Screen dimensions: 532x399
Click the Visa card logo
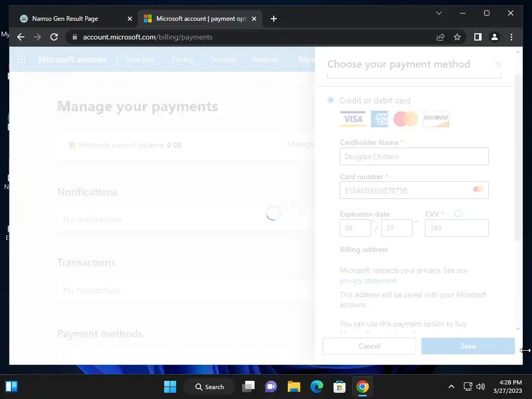pyautogui.click(x=353, y=119)
